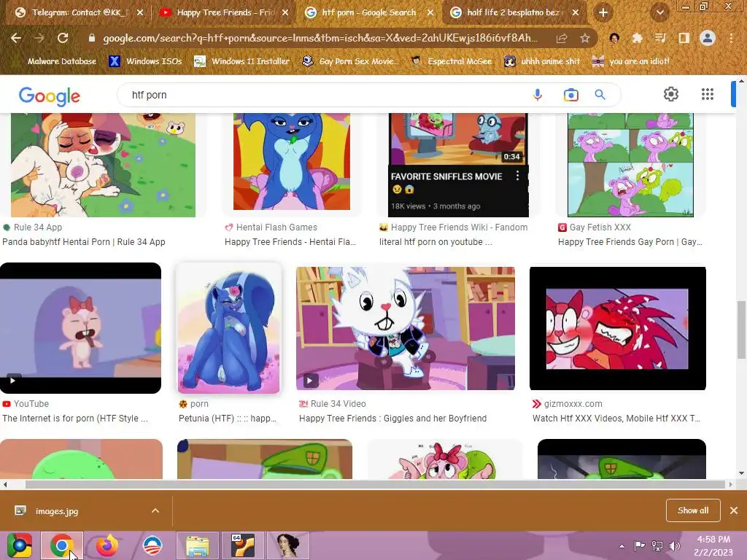747x560 pixels.
Task: Open the Windows ISOs bookmark
Action: click(145, 61)
